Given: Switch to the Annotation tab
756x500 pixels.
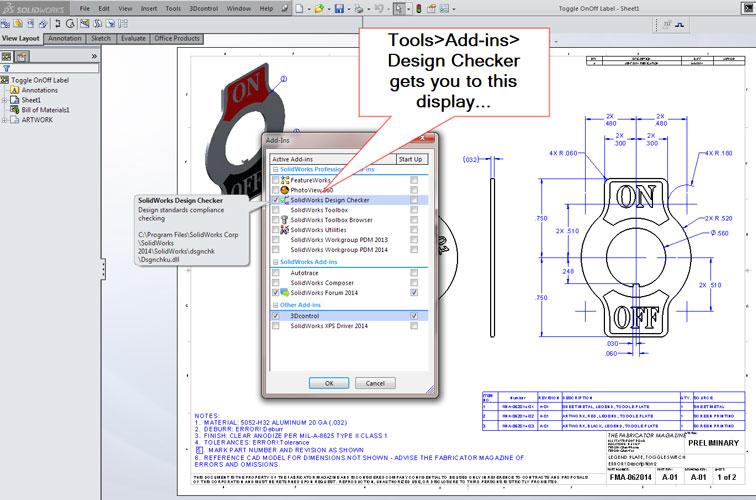Looking at the screenshot, I should click(x=65, y=38).
